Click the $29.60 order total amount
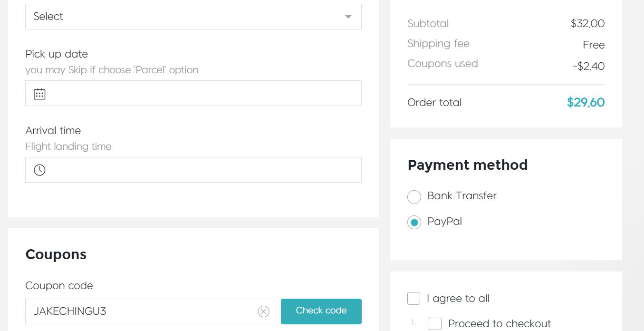Viewport: 644px width, 331px height. pos(586,103)
